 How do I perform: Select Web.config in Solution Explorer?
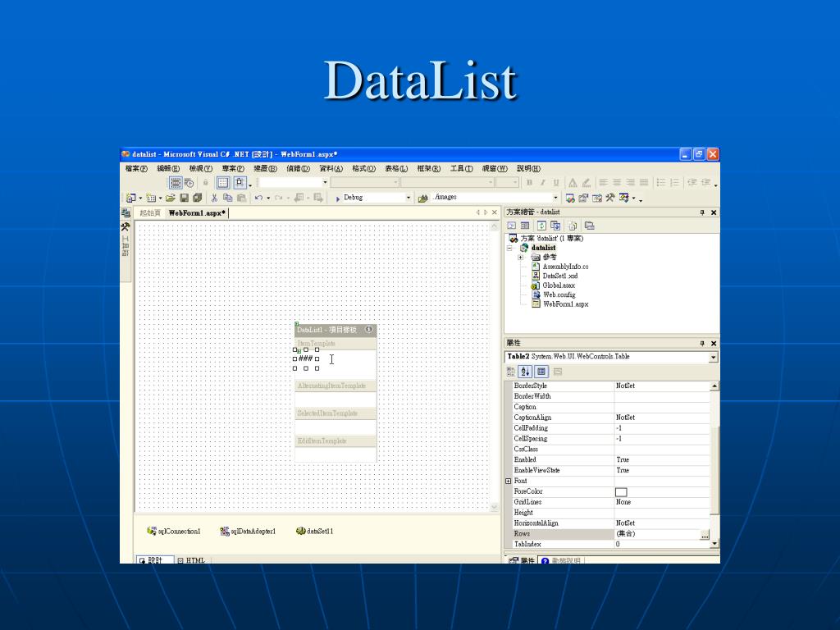559,294
